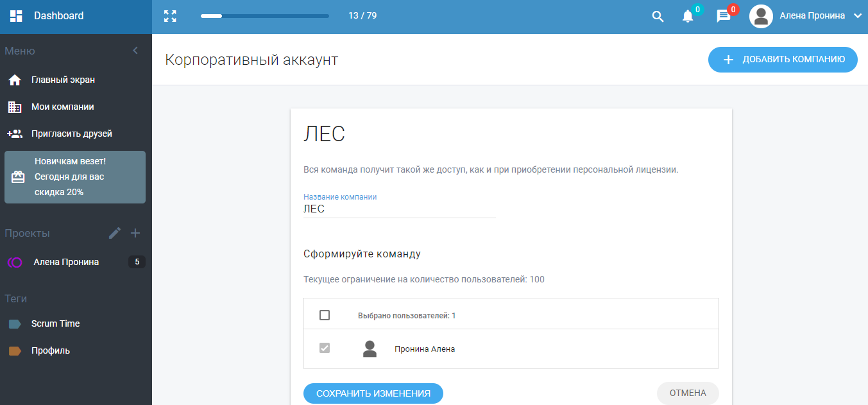Click the Dashboard title text

pos(58,16)
